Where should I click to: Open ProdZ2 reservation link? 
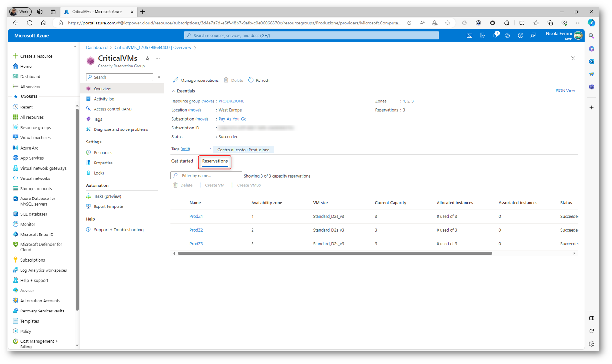[x=196, y=230]
